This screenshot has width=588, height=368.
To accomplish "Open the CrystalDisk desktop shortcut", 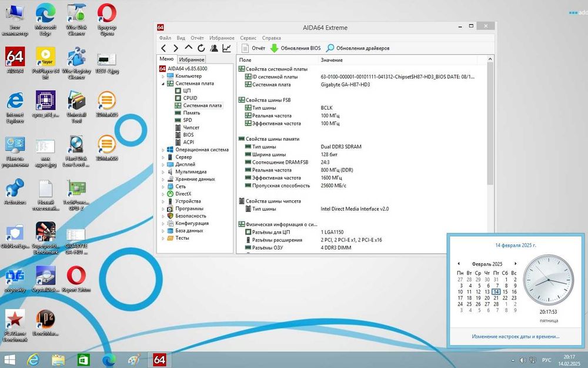I will pyautogui.click(x=45, y=279).
